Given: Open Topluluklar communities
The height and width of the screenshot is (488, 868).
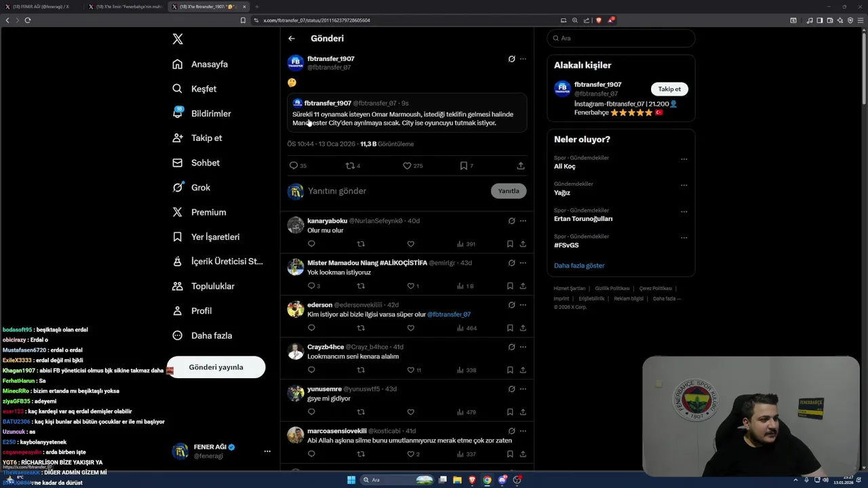Looking at the screenshot, I should 203,286.
